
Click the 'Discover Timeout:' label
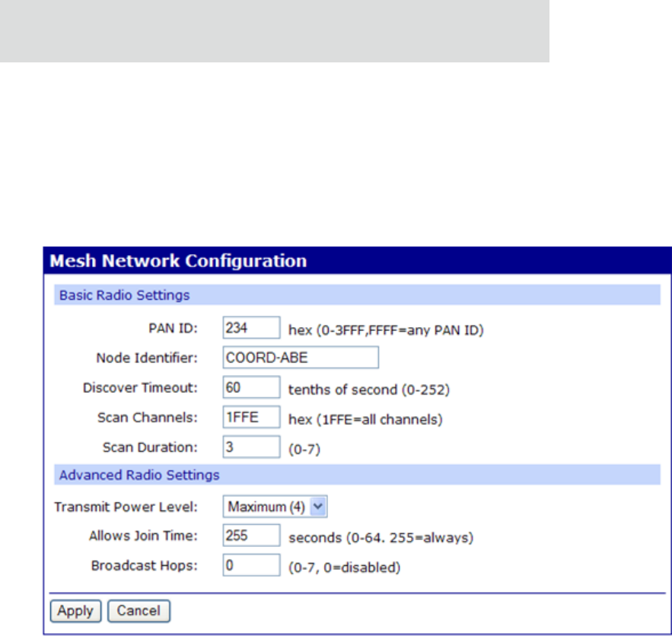click(140, 388)
